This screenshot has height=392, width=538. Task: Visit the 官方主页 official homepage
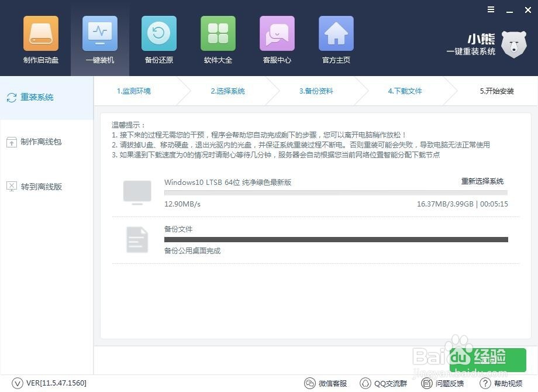pos(336,38)
